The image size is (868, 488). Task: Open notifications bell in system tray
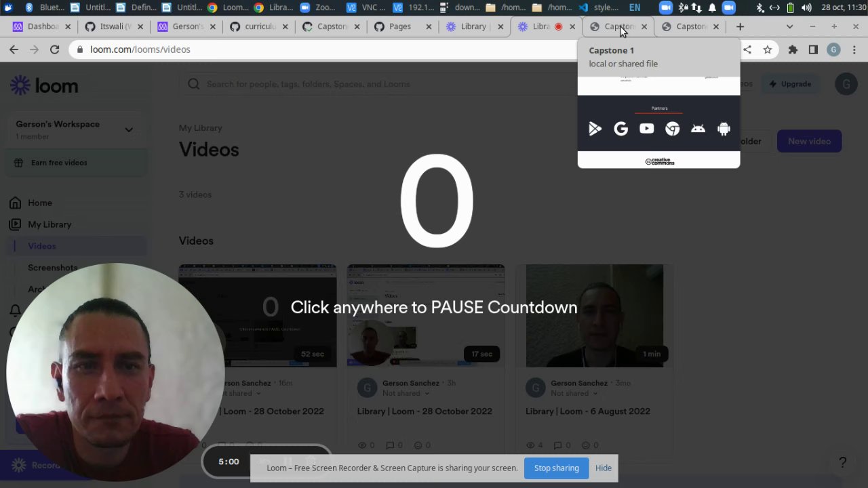point(712,7)
